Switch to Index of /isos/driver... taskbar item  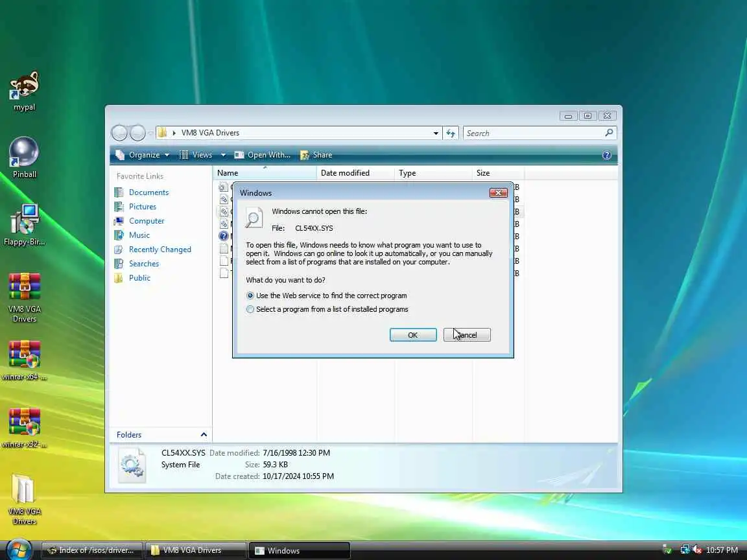click(x=91, y=550)
